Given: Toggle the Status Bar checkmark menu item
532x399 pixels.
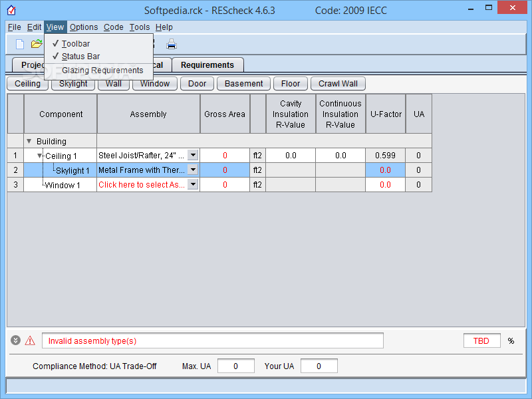Looking at the screenshot, I should [x=98, y=57].
